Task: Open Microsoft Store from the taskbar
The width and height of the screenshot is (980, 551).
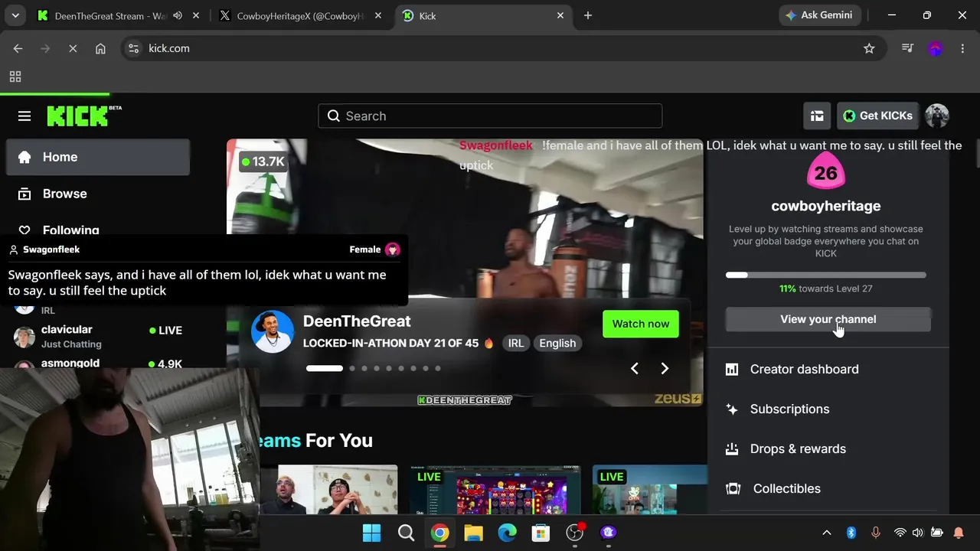Action: click(541, 533)
